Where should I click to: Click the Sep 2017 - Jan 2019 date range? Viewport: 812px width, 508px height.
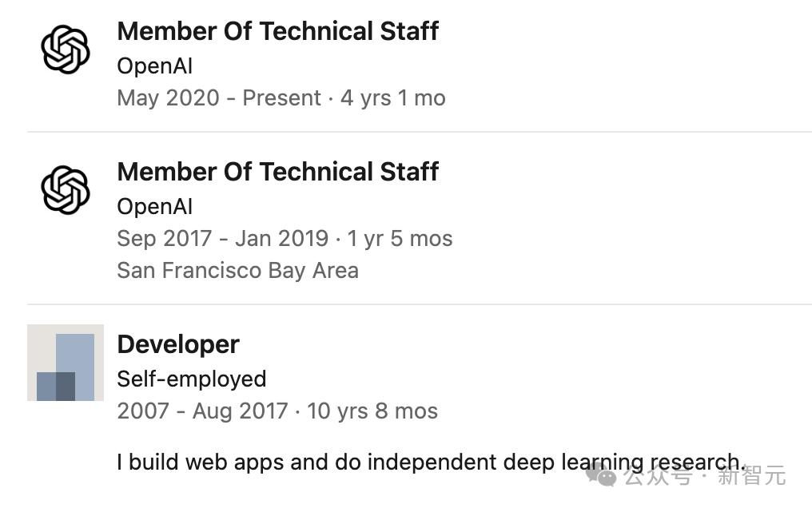[223, 239]
